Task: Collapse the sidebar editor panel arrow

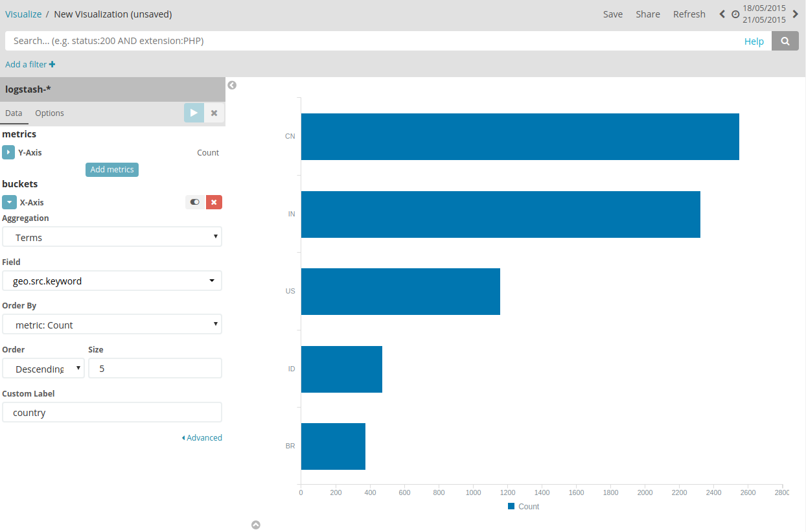Action: pyautogui.click(x=232, y=85)
